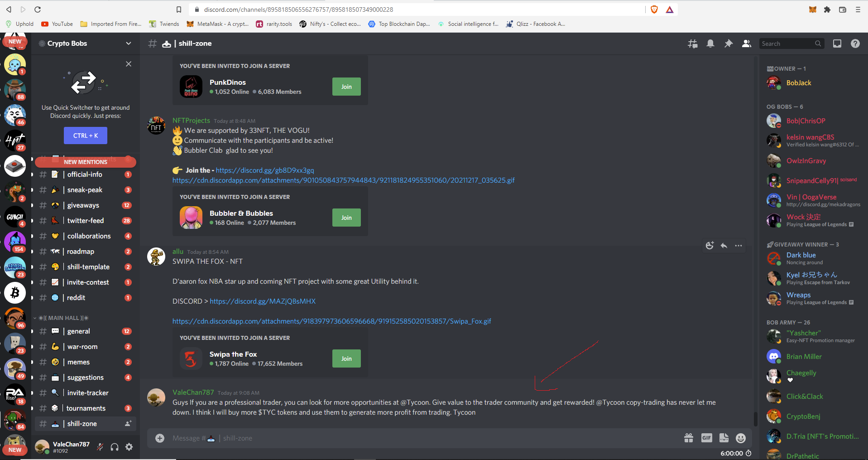The height and width of the screenshot is (460, 868).
Task: Switch to the giveaways channel
Action: [x=85, y=205]
